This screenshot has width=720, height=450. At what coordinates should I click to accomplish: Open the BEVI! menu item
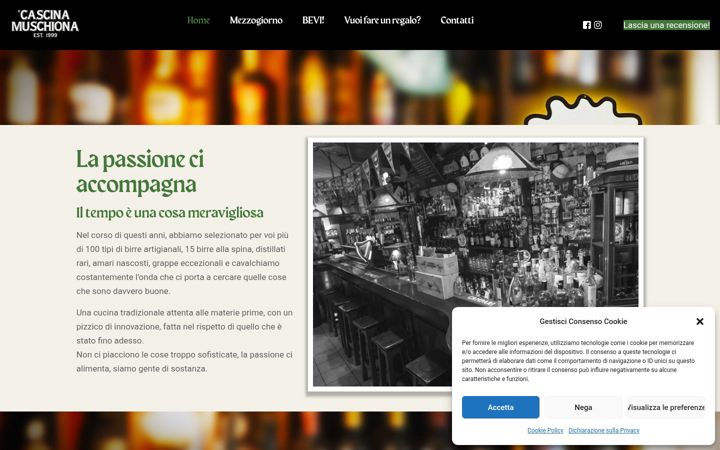(x=313, y=20)
